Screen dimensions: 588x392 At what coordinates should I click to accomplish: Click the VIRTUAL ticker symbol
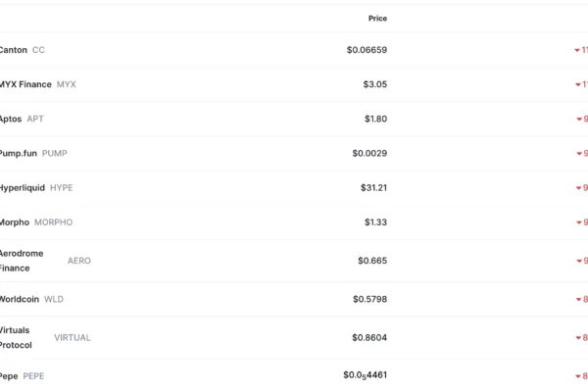73,337
